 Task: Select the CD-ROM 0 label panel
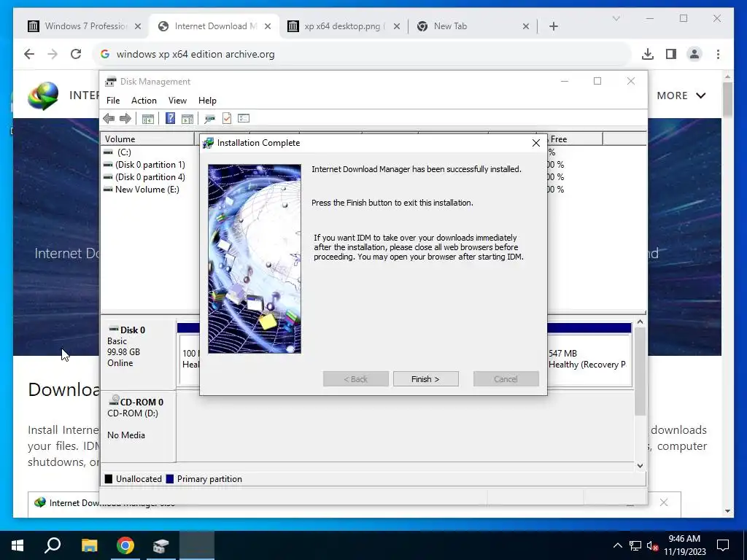[x=138, y=426]
